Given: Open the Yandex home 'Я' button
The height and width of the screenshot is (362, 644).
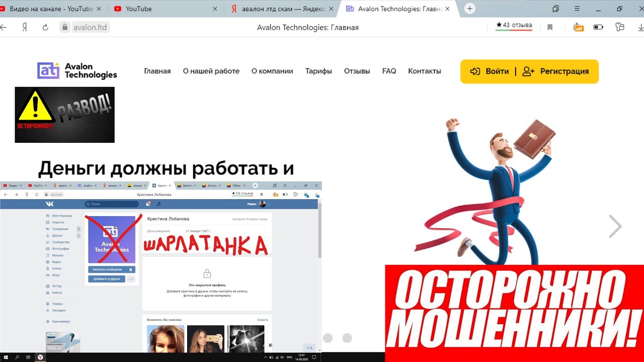Looking at the screenshot, I should point(24,27).
